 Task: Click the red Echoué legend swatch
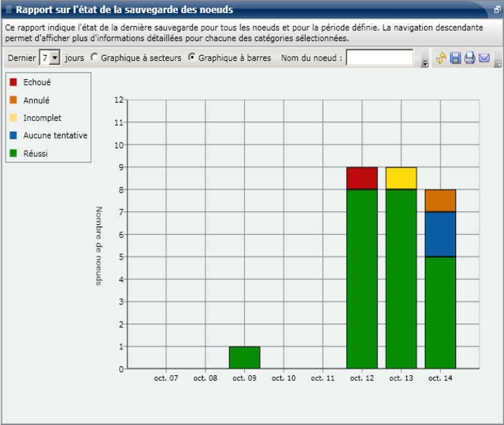13,82
